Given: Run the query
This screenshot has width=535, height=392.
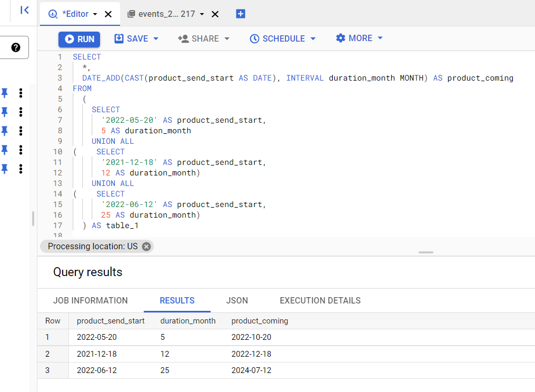Looking at the screenshot, I should tap(79, 40).
